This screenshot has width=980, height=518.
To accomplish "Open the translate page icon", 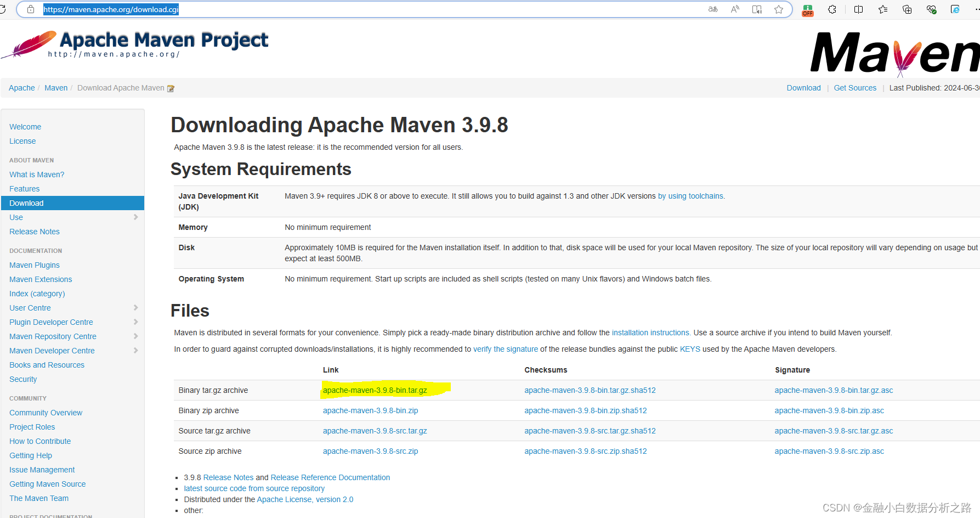I will 713,9.
